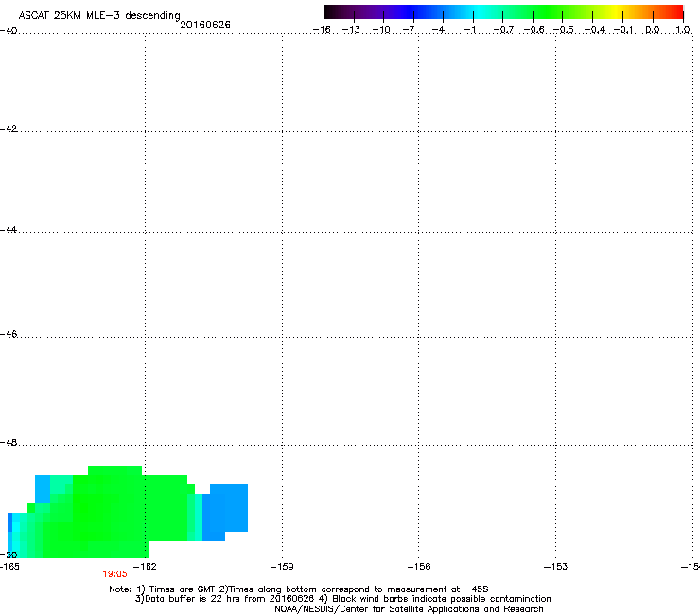
Task: Click the longitude label -153
Action: pos(556,567)
